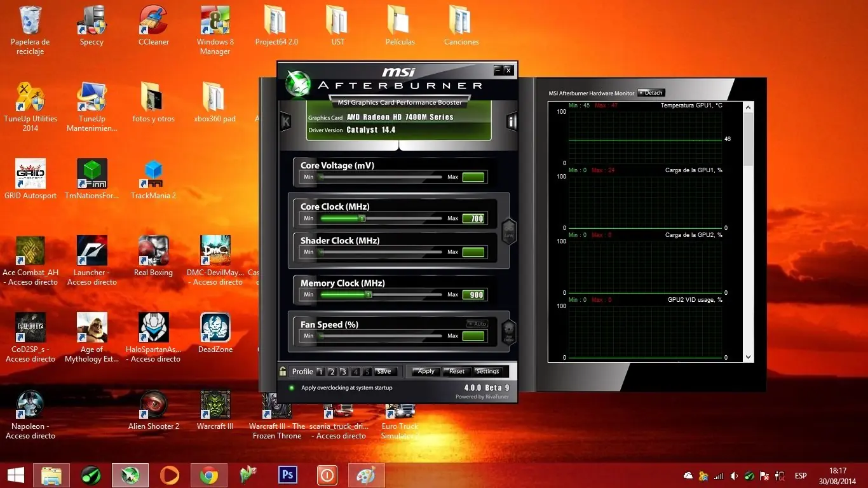Select the fotos y otros folder icon
868x488 pixels.
click(154, 102)
